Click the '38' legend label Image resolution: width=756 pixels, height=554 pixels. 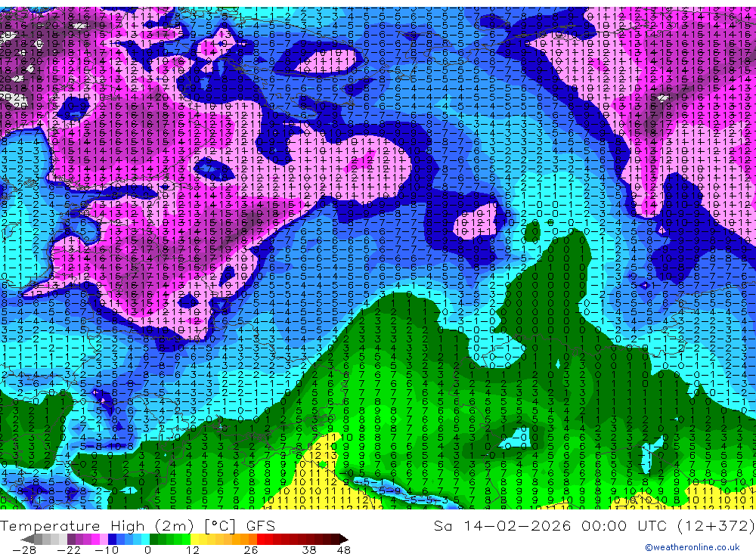(x=309, y=550)
